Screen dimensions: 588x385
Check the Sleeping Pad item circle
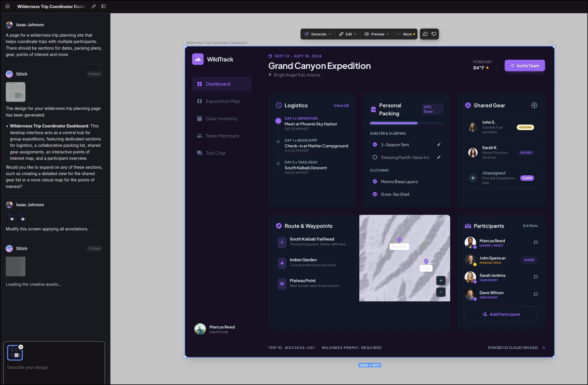click(x=375, y=157)
